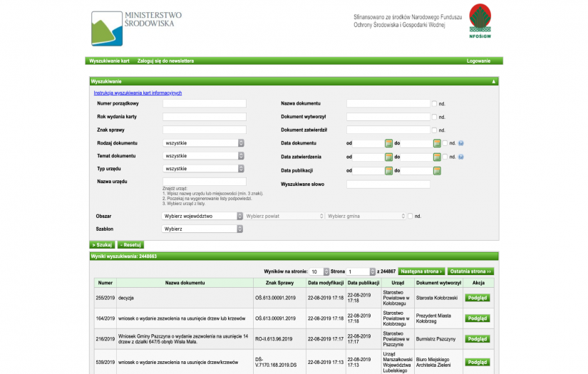Sort by Data publikacji column header
588x374 pixels.
363,283
